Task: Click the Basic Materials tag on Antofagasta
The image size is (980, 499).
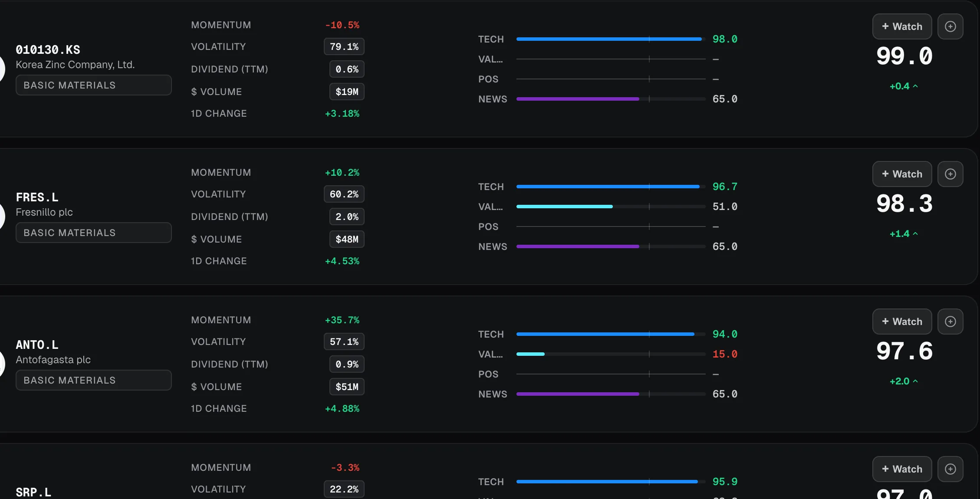Action: (x=94, y=380)
